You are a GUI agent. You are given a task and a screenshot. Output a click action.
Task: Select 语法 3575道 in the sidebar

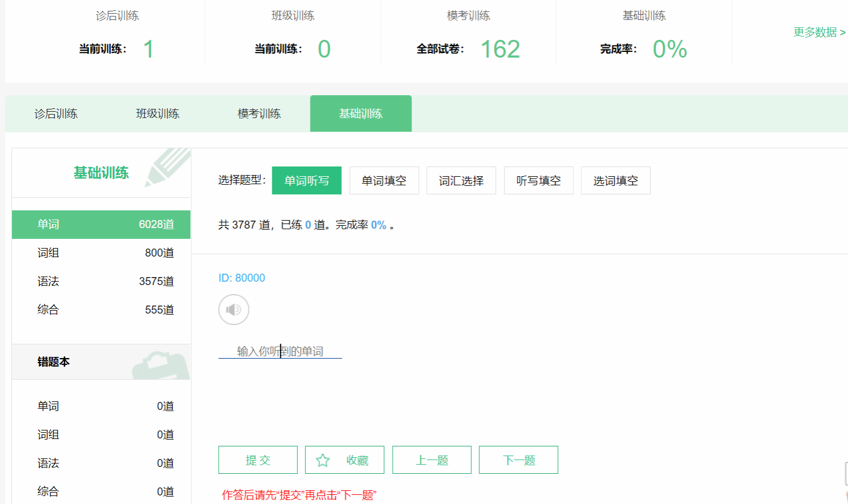pos(101,281)
